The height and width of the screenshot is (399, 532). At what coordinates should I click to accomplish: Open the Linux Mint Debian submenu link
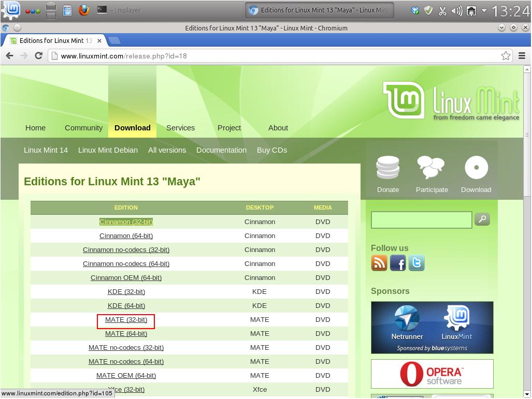click(108, 150)
